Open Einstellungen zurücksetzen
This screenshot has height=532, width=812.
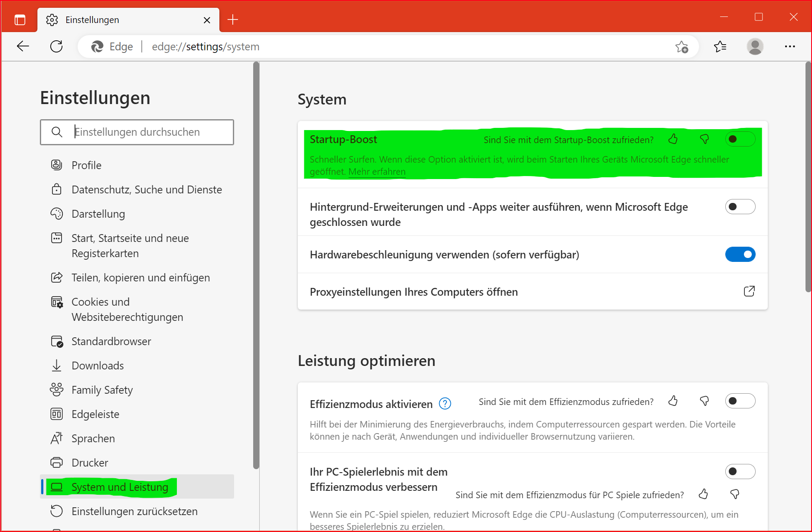(x=137, y=511)
